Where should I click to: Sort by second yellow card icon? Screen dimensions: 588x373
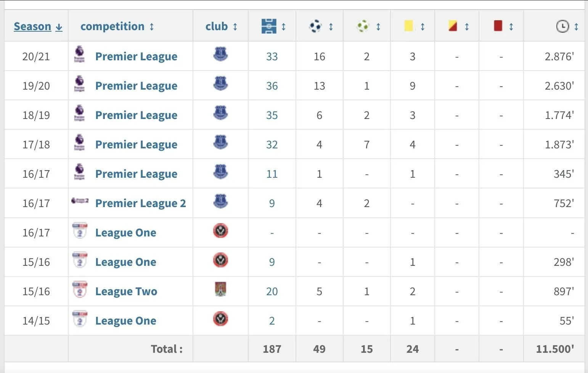click(x=453, y=26)
